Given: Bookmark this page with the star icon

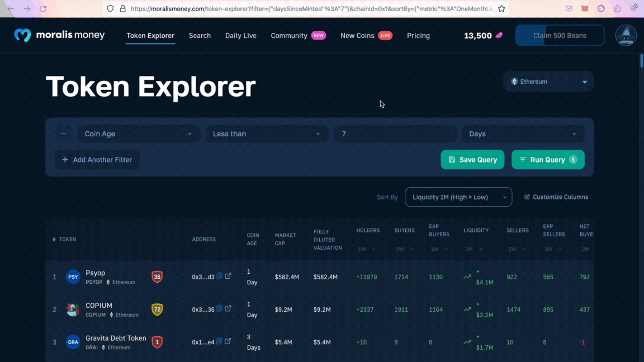Looking at the screenshot, I should pos(501,8).
